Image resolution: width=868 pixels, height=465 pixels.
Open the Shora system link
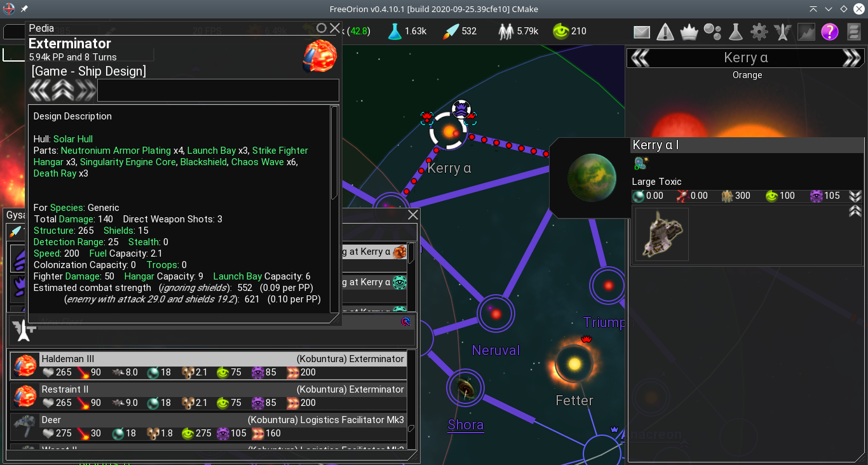point(465,425)
